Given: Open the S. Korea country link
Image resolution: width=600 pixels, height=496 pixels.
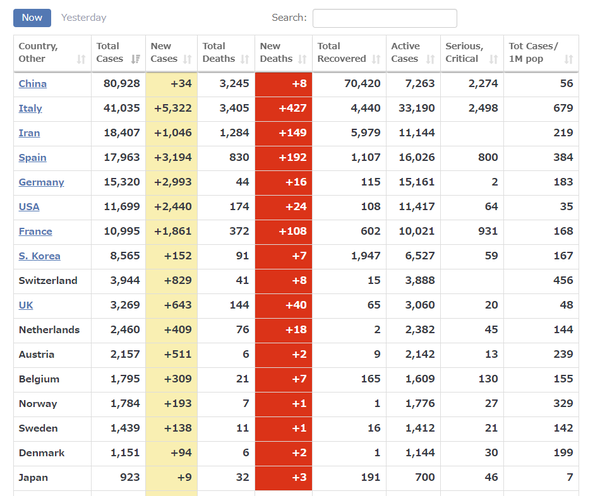Looking at the screenshot, I should tap(39, 256).
